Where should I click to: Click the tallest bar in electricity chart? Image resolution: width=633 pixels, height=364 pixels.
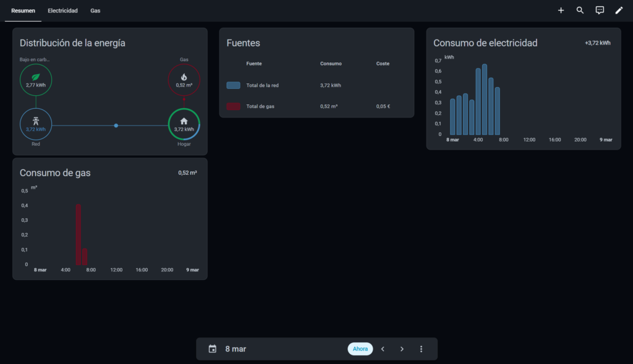point(485,100)
